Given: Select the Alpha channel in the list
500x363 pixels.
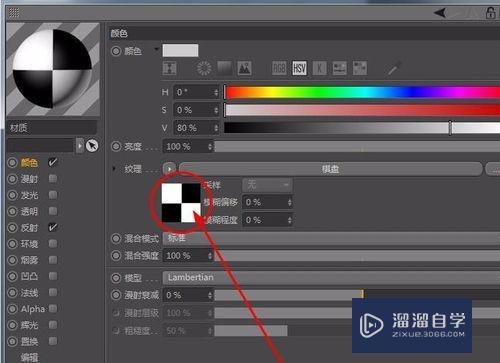Looking at the screenshot, I should coord(33,309).
